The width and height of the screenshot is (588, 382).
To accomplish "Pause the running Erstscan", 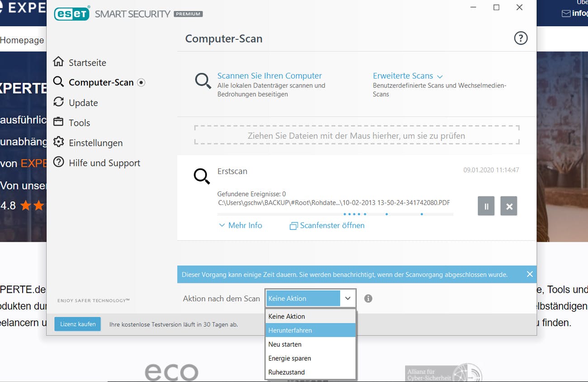I will (486, 206).
